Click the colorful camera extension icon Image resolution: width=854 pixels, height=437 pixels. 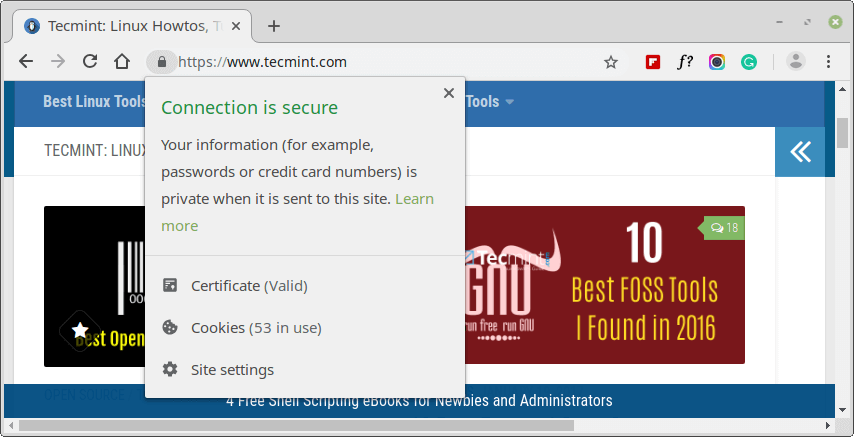[x=717, y=62]
